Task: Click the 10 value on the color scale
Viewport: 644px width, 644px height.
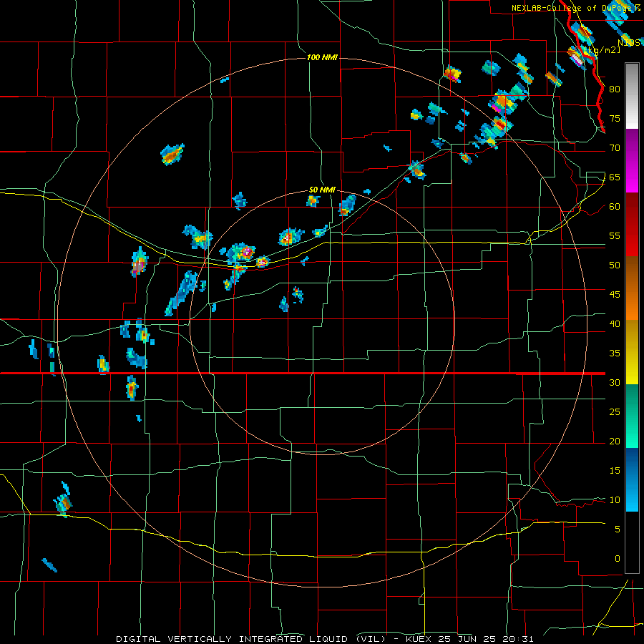Action: click(x=615, y=500)
